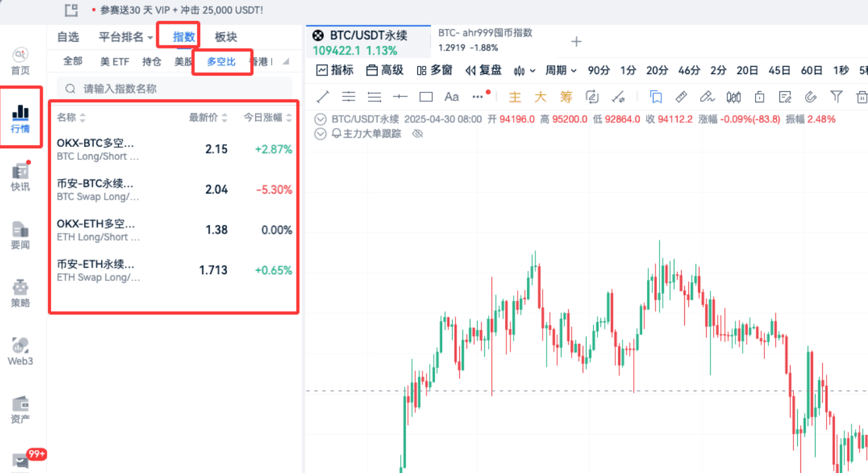Click the paperclip magnet icon
This screenshot has height=473, width=868.
click(810, 97)
